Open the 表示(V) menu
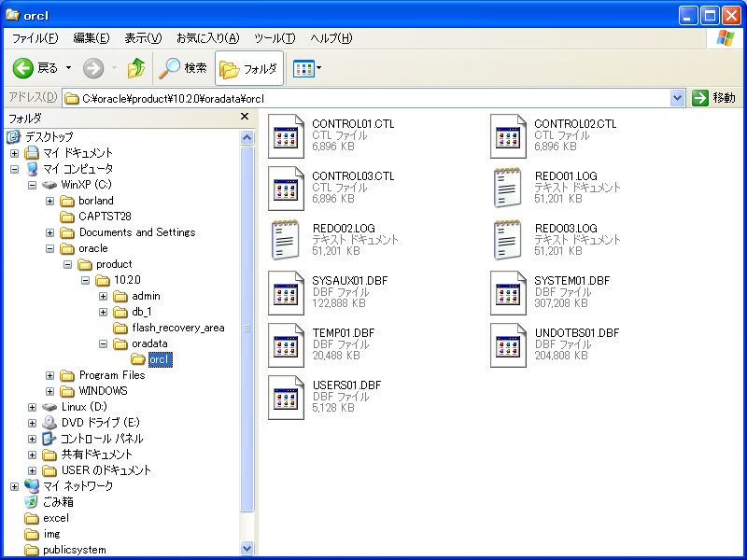 point(143,38)
